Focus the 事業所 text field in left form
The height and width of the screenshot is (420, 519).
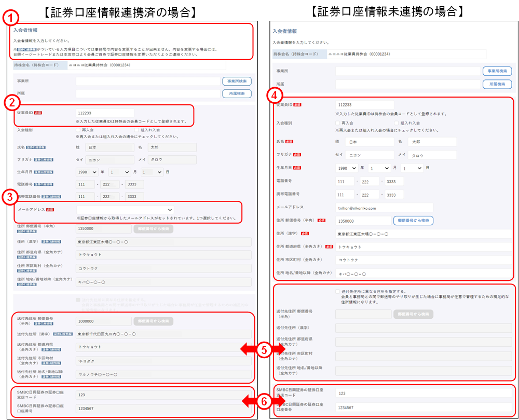(148, 82)
